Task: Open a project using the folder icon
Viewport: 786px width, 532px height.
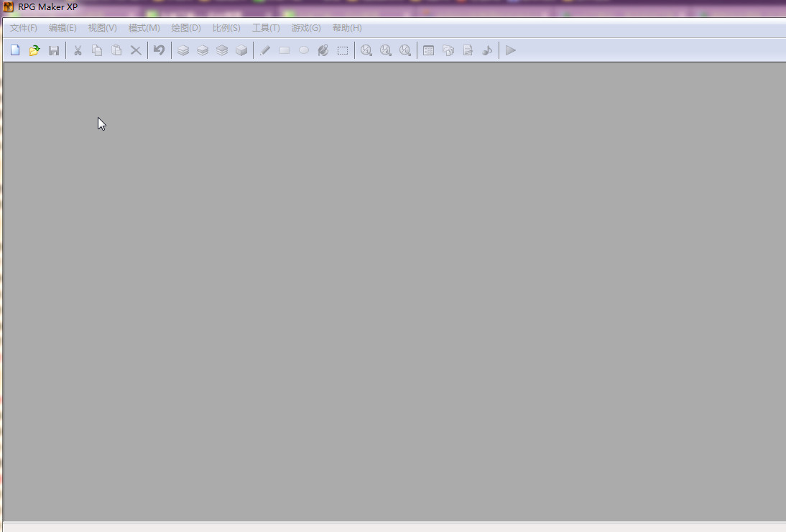Action: [x=34, y=50]
